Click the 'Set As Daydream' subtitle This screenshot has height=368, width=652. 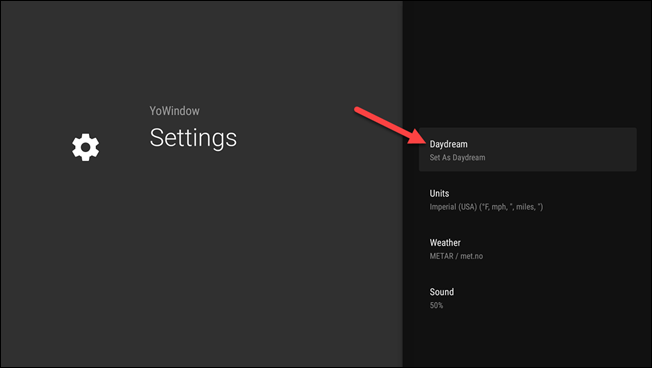[457, 158]
